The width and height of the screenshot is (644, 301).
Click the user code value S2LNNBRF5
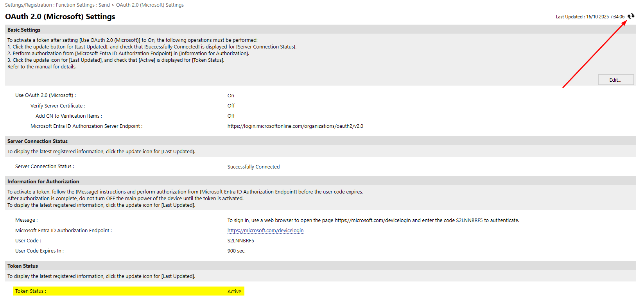point(240,241)
